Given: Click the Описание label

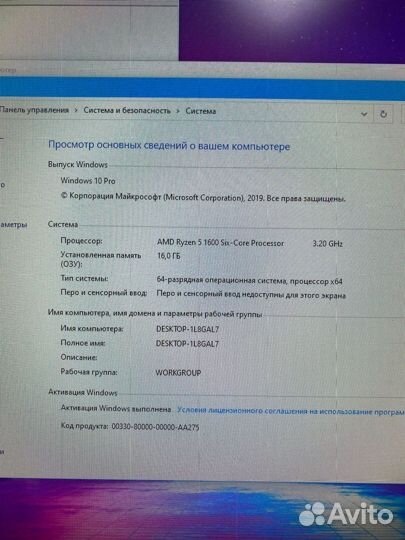Looking at the screenshot, I should pos(79,357).
